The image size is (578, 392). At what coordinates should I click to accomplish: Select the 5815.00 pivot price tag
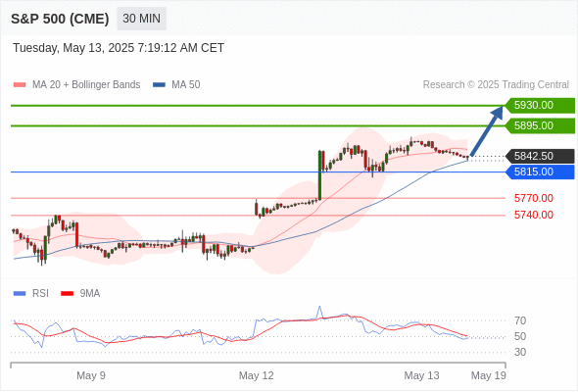coord(540,171)
